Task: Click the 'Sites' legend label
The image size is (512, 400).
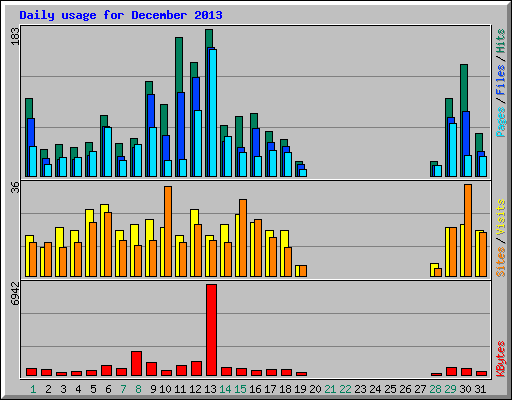Action: [501, 262]
